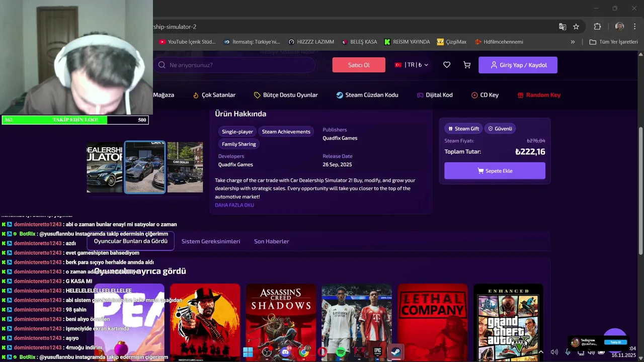The image size is (644, 362).
Task: Expand description with DAHA FAZLA OKU
Action: pyautogui.click(x=234, y=205)
